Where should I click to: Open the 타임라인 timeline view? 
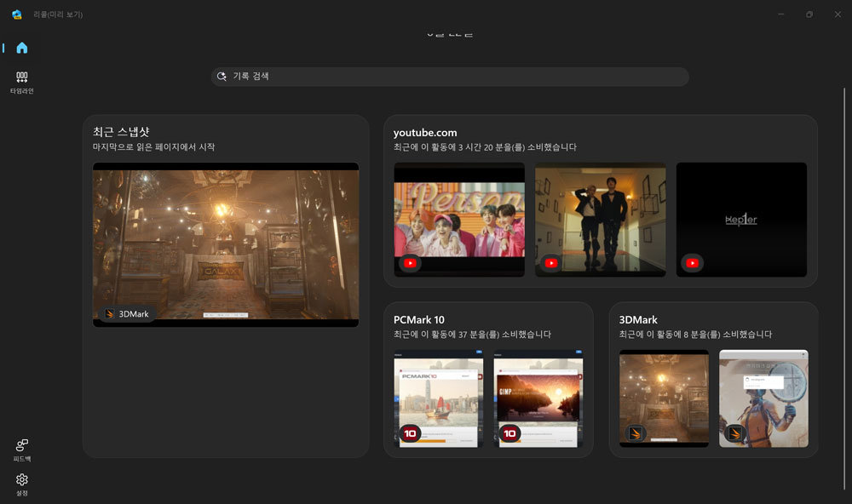22,82
